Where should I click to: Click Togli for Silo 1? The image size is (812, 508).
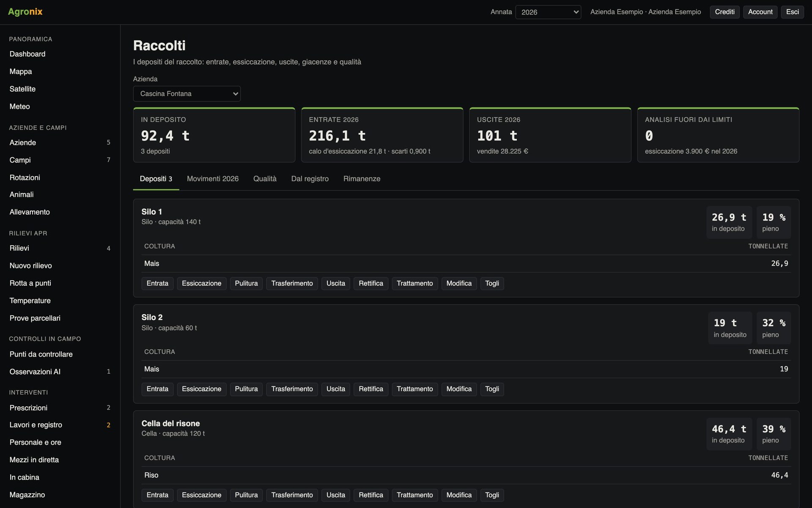pyautogui.click(x=492, y=283)
